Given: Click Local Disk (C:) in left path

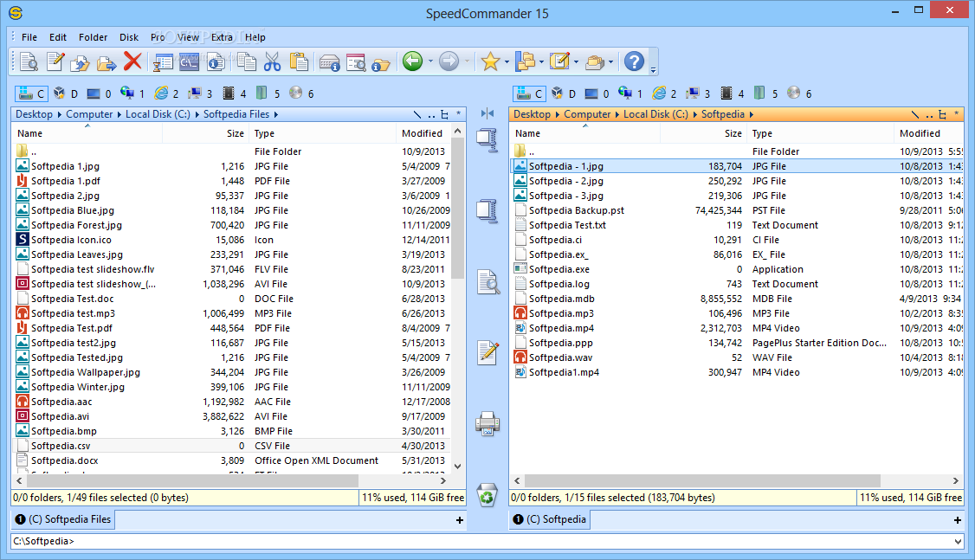Looking at the screenshot, I should [x=158, y=114].
